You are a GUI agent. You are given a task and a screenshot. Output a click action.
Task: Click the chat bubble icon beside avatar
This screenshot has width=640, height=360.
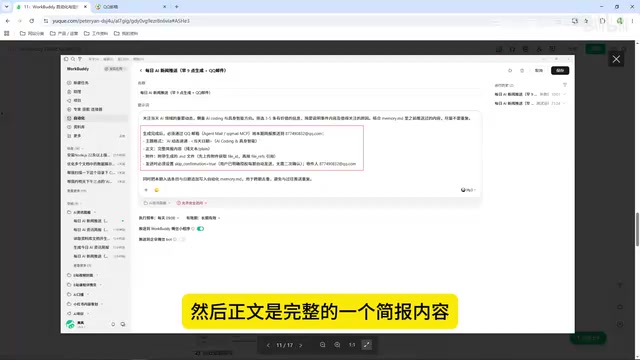123,324
